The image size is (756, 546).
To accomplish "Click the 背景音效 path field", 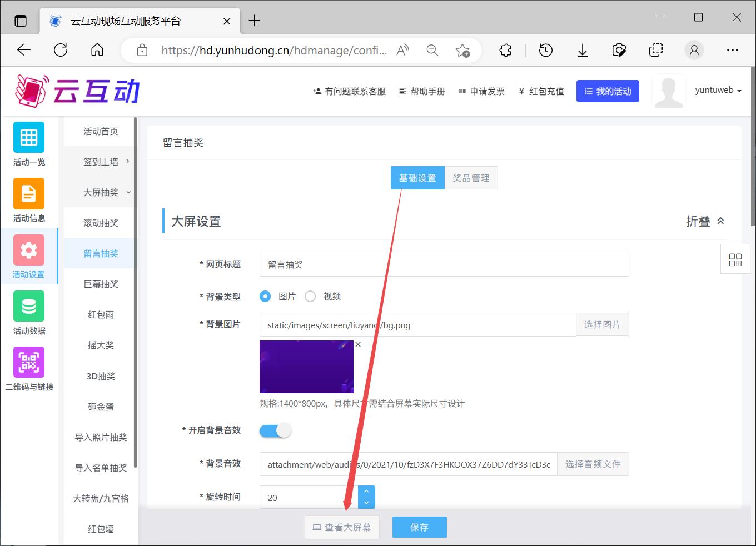I will [x=408, y=464].
